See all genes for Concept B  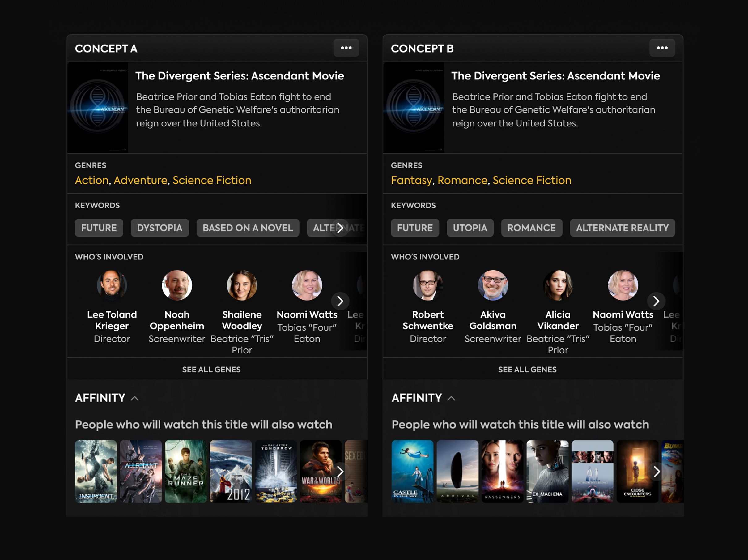(x=527, y=370)
